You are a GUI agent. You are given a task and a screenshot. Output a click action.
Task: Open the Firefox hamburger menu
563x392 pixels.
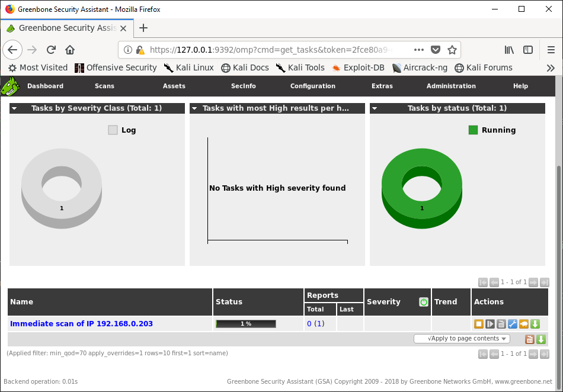551,50
